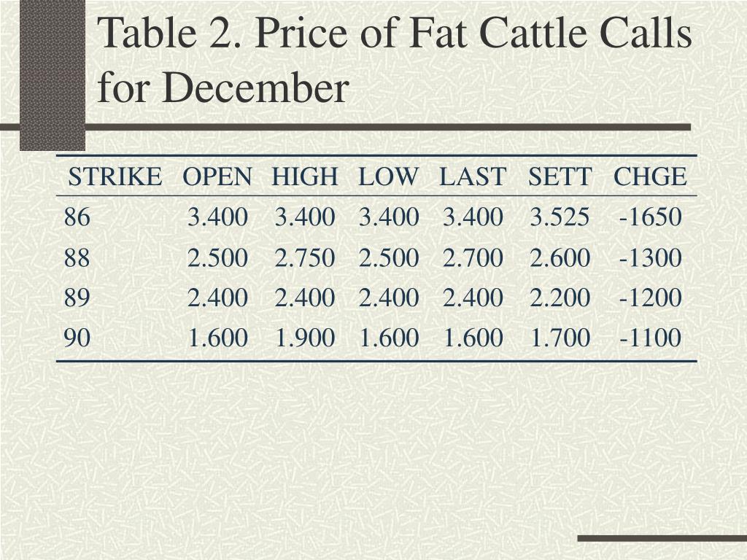
Task: Click the words 'for December' in title
Action: 223,87
